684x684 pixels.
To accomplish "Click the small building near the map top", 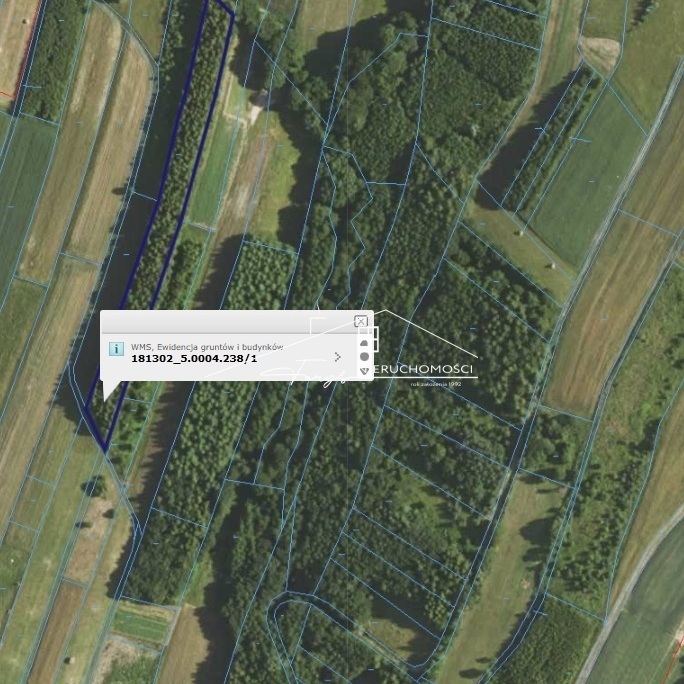I will (260, 101).
